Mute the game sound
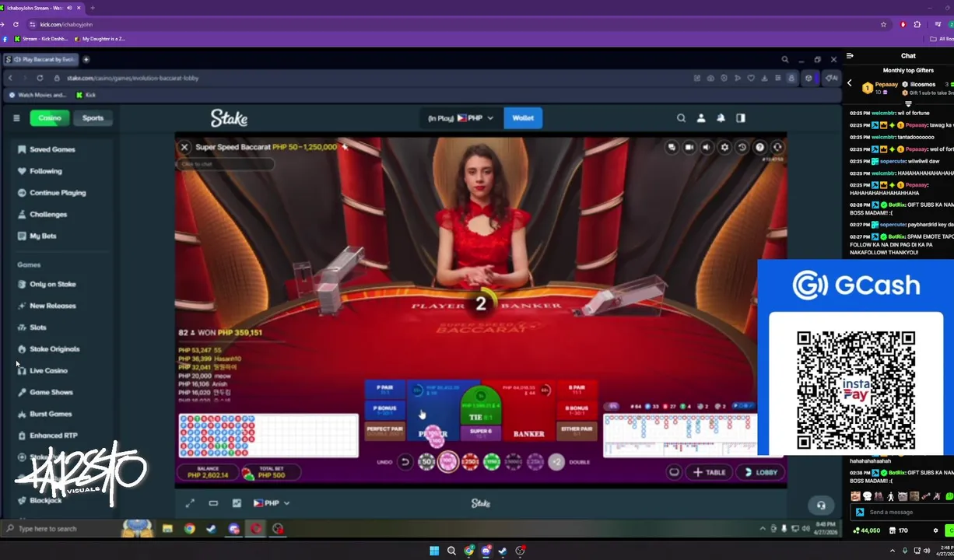954x560 pixels. point(707,147)
